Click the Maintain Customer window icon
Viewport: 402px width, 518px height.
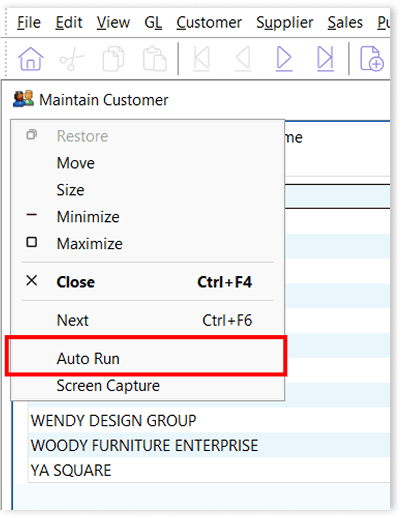(23, 99)
